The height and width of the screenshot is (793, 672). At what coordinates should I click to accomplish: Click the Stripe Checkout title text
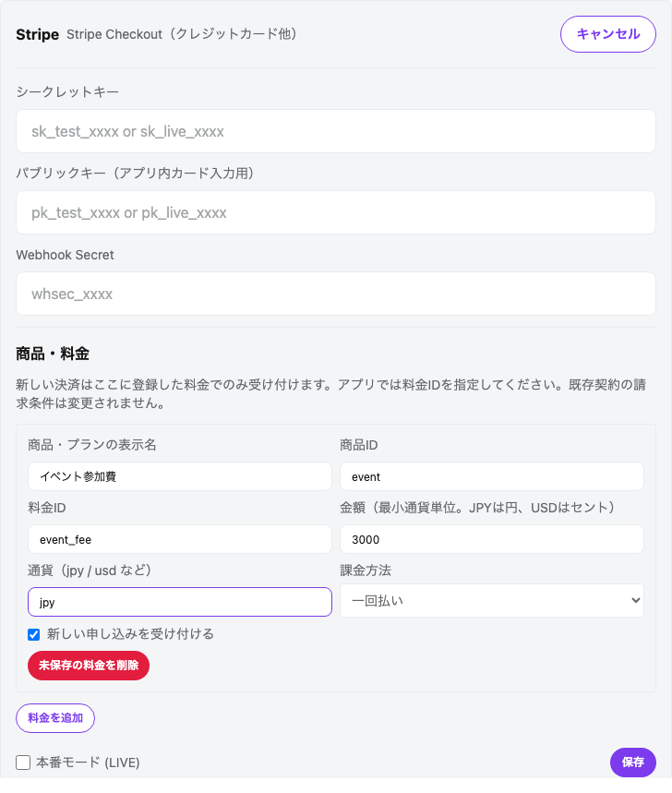(x=182, y=34)
